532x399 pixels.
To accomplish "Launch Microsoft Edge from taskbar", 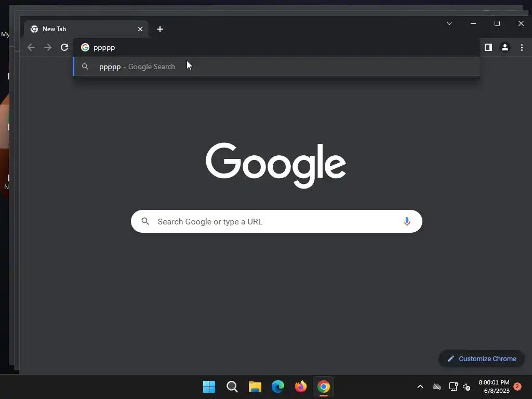I will pos(278,387).
